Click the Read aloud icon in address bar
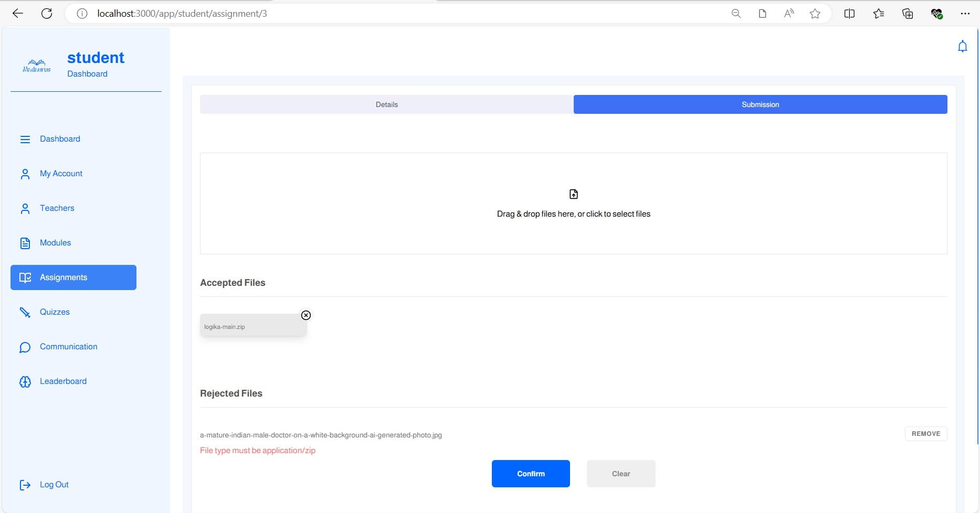Image resolution: width=980 pixels, height=513 pixels. (788, 14)
